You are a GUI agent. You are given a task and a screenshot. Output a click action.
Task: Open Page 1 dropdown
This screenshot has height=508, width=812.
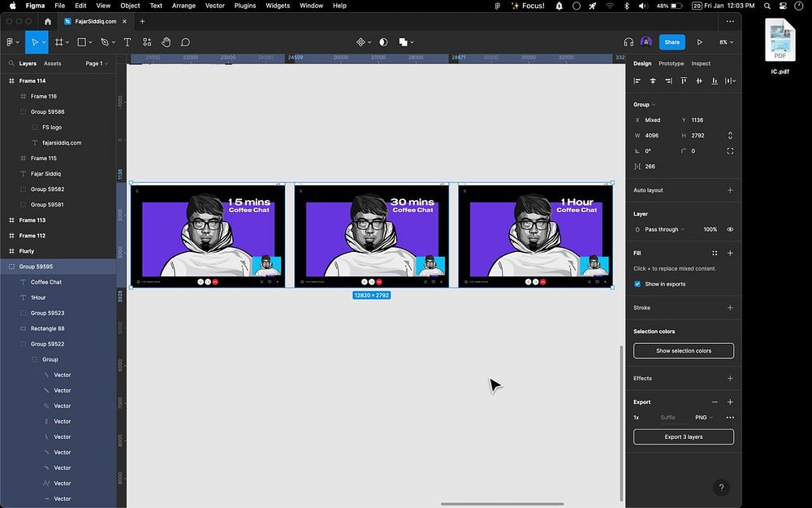[x=97, y=63]
